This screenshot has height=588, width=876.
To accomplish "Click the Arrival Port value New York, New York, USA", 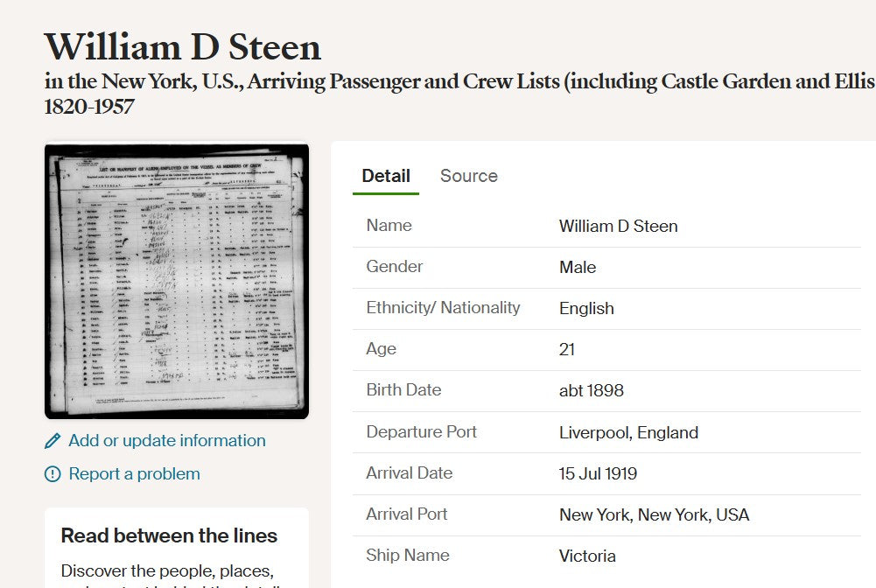I will coord(654,515).
